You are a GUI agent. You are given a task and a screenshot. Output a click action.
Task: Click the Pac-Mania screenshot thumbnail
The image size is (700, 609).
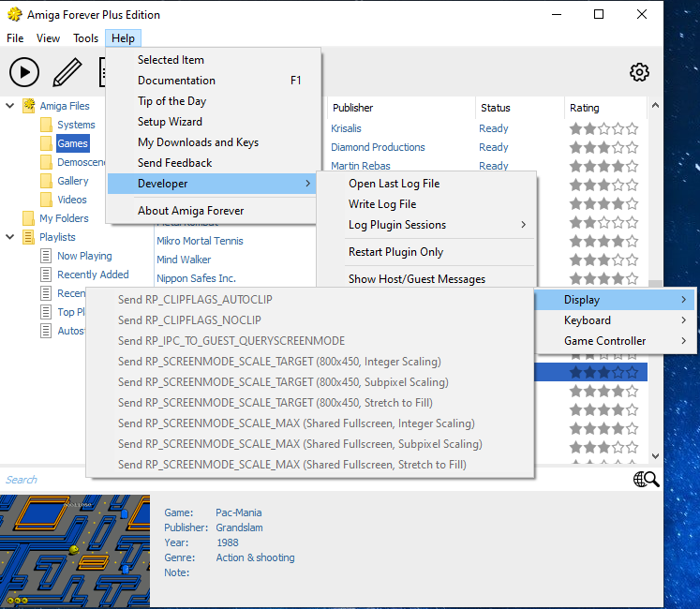pyautogui.click(x=75, y=551)
